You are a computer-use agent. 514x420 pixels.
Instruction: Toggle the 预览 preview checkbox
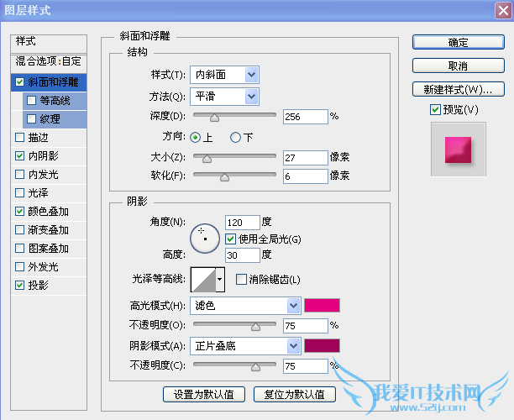tap(435, 109)
